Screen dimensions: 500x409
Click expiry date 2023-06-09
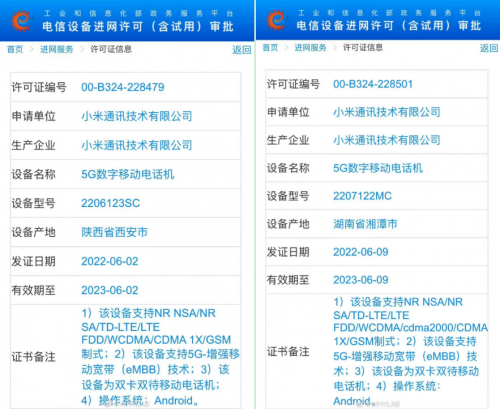361,280
